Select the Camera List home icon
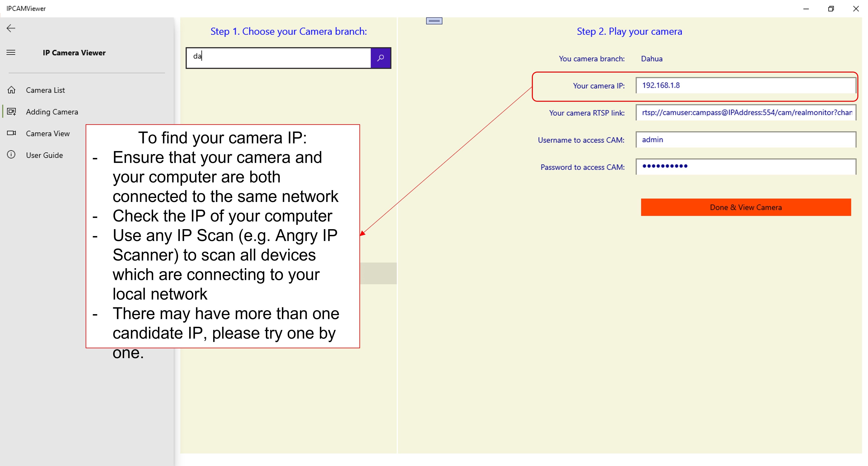This screenshot has width=868, height=466. (x=12, y=90)
